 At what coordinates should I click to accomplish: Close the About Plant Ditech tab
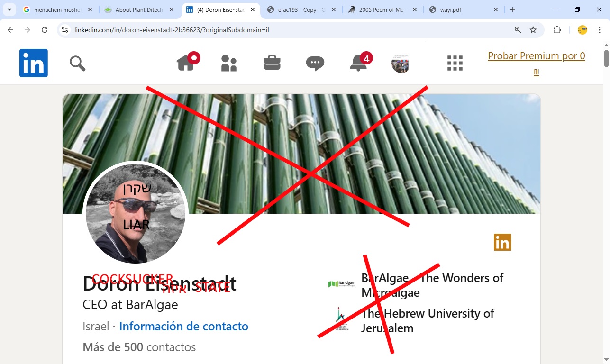(171, 9)
